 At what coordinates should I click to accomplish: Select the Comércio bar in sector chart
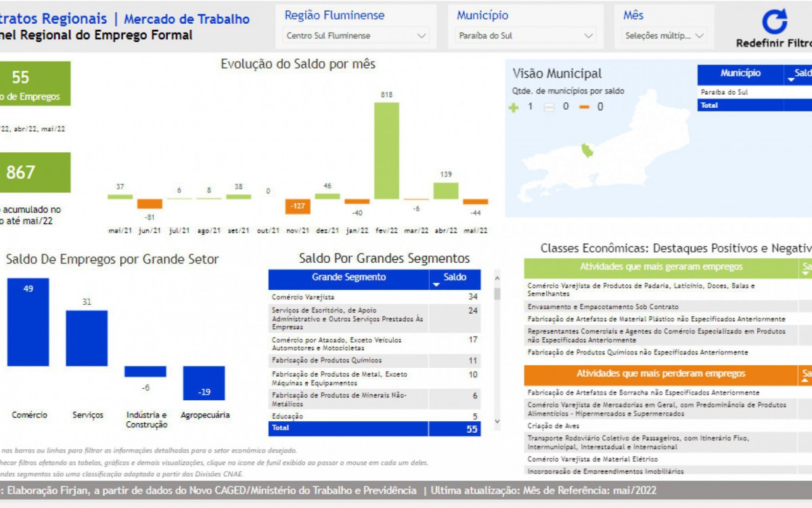(28, 322)
